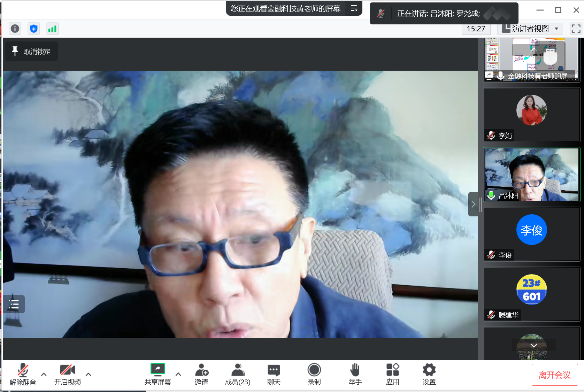Open the Members (成员) list

(x=238, y=374)
